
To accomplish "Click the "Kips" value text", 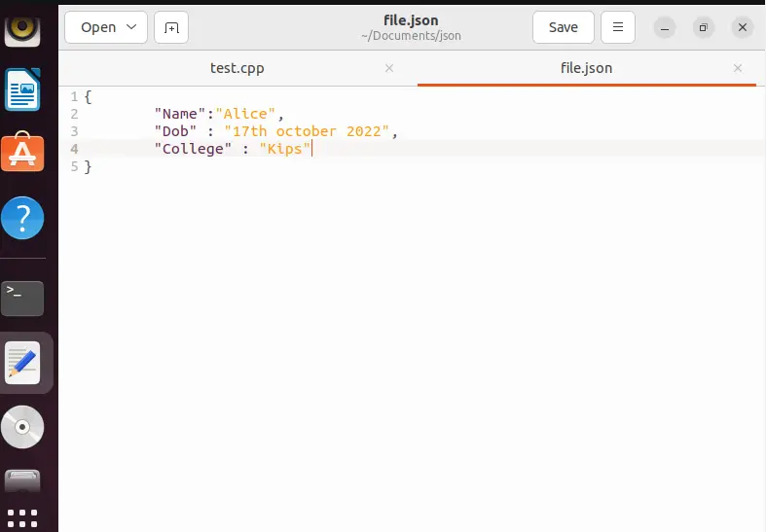I will (x=285, y=149).
